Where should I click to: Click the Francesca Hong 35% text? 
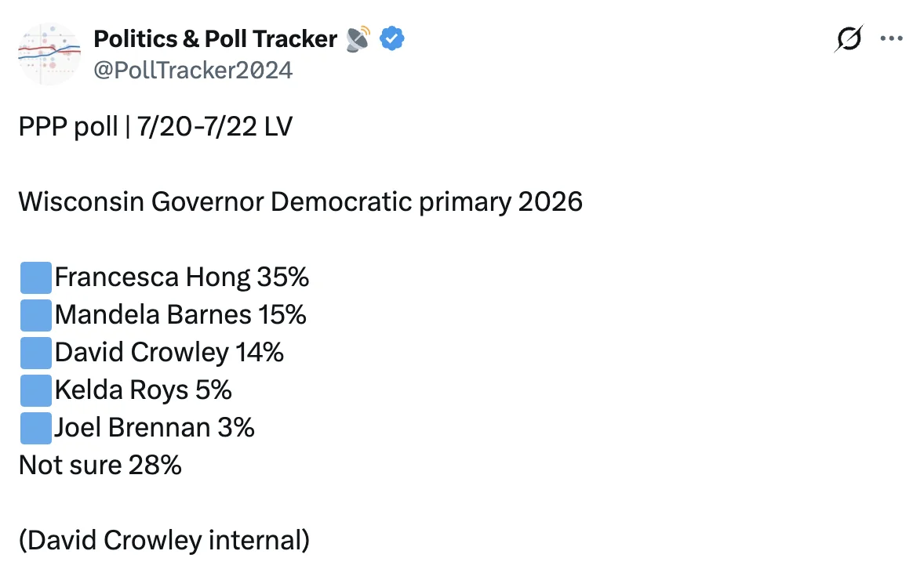click(182, 277)
